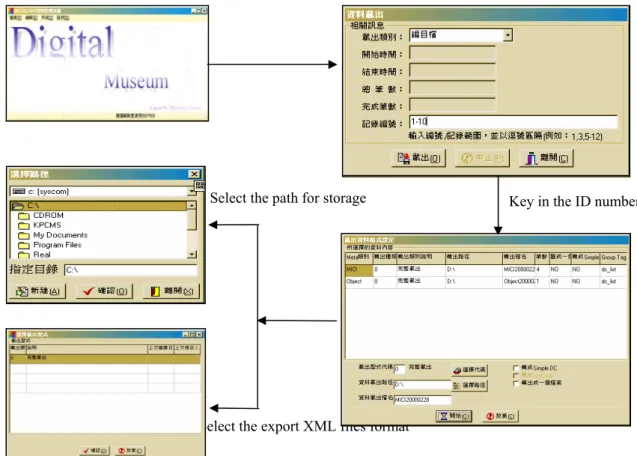Click the folder list scroll-down arrow
This screenshot has height=456, width=637.
pos(192,254)
